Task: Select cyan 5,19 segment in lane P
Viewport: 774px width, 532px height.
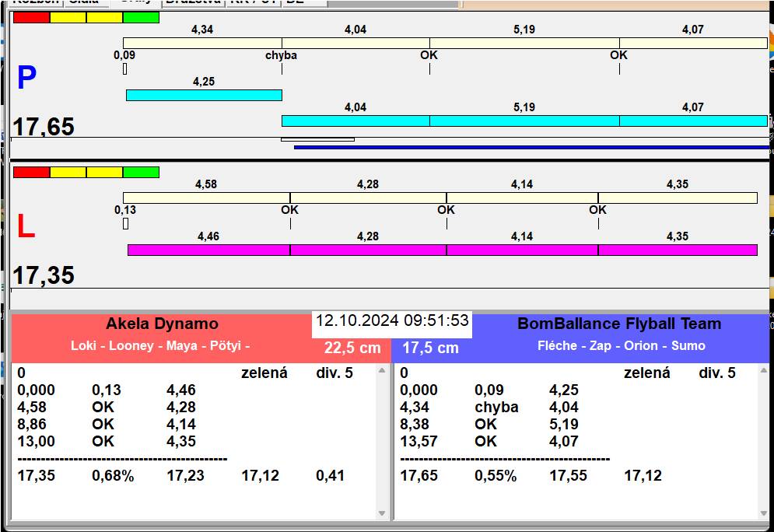Action: [524, 121]
